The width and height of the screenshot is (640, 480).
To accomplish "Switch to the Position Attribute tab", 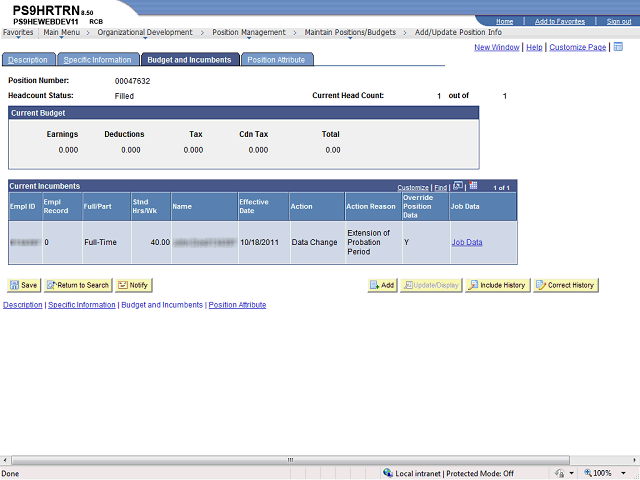I will pyautogui.click(x=276, y=60).
